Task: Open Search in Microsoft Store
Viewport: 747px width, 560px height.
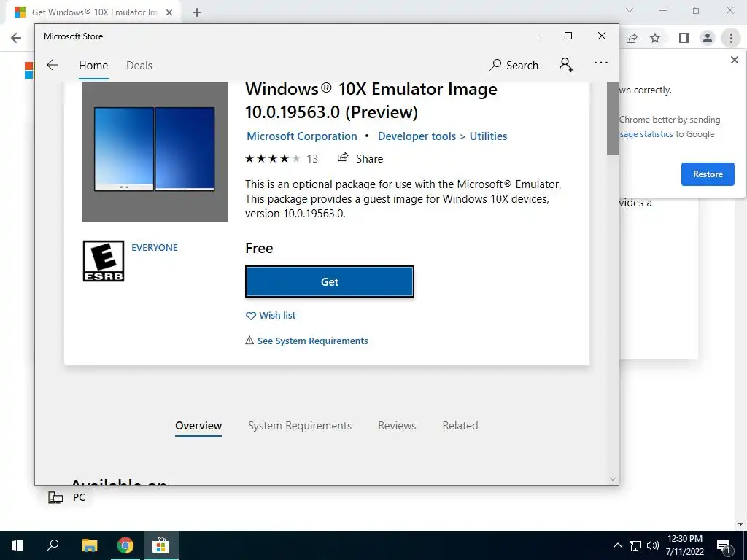Action: [x=514, y=65]
